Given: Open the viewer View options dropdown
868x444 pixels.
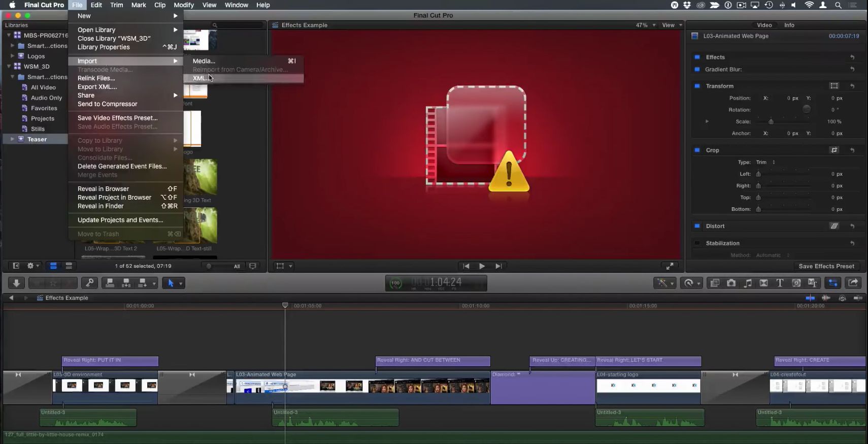Looking at the screenshot, I should [672, 25].
